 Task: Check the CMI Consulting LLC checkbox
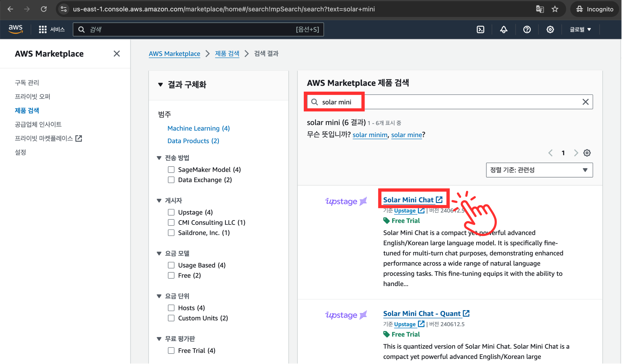171,222
